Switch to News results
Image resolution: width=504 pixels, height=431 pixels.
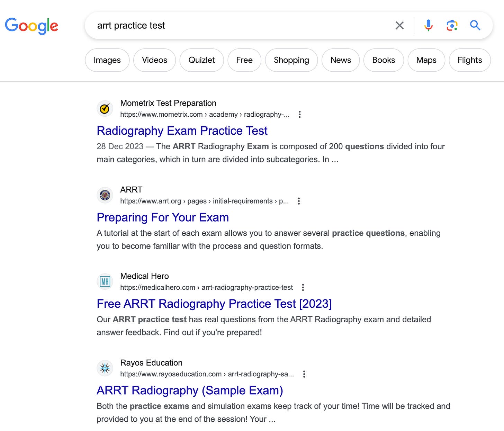pyautogui.click(x=341, y=60)
